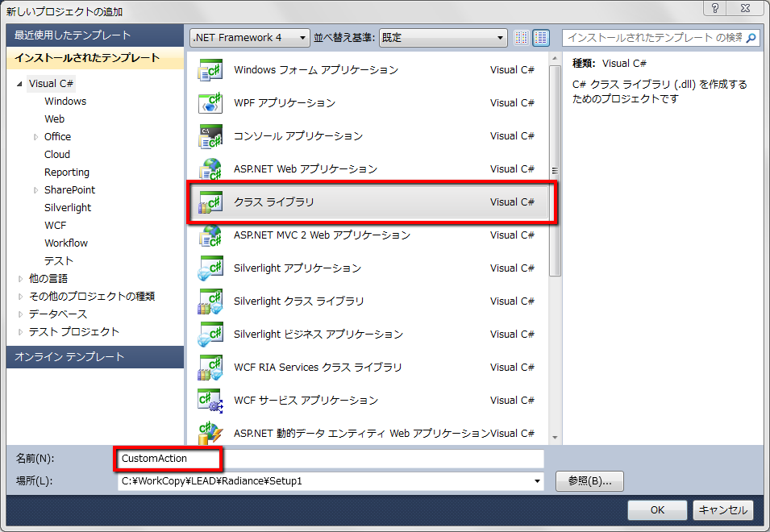770x532 pixels.
Task: Collapse the Visual C# tree node
Action: [x=19, y=84]
